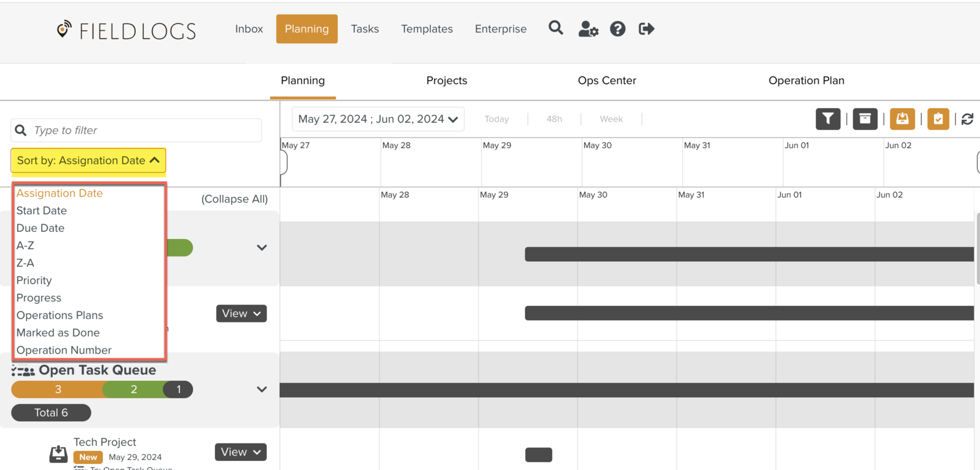980x470 pixels.
Task: Choose Priority from sort list
Action: click(34, 280)
